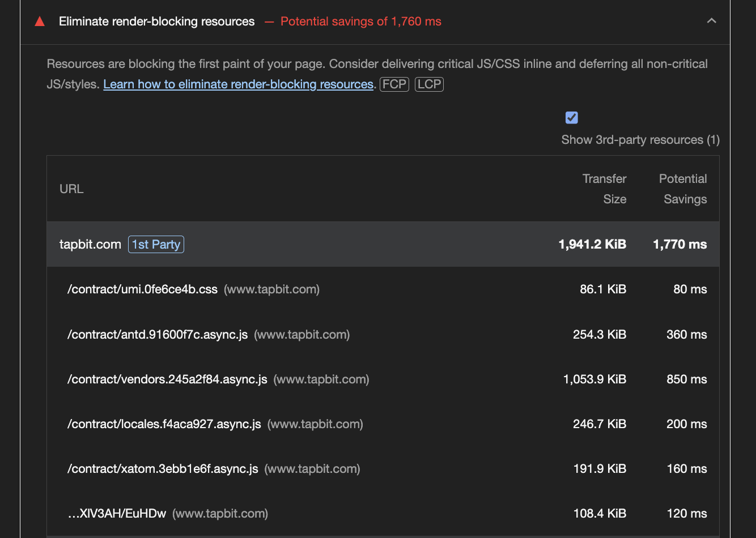Open the Eliminate render-blocking resources audit title
This screenshot has width=756, height=538.
point(157,22)
